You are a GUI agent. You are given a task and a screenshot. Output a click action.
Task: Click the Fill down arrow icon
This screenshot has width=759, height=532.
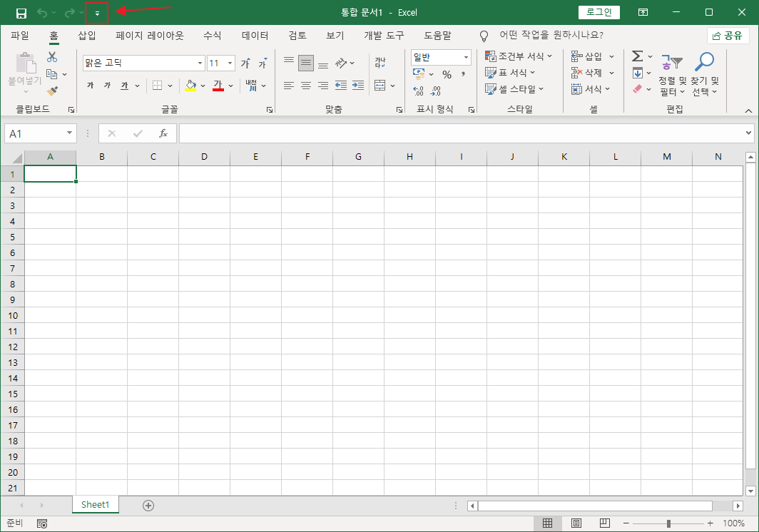tap(638, 73)
